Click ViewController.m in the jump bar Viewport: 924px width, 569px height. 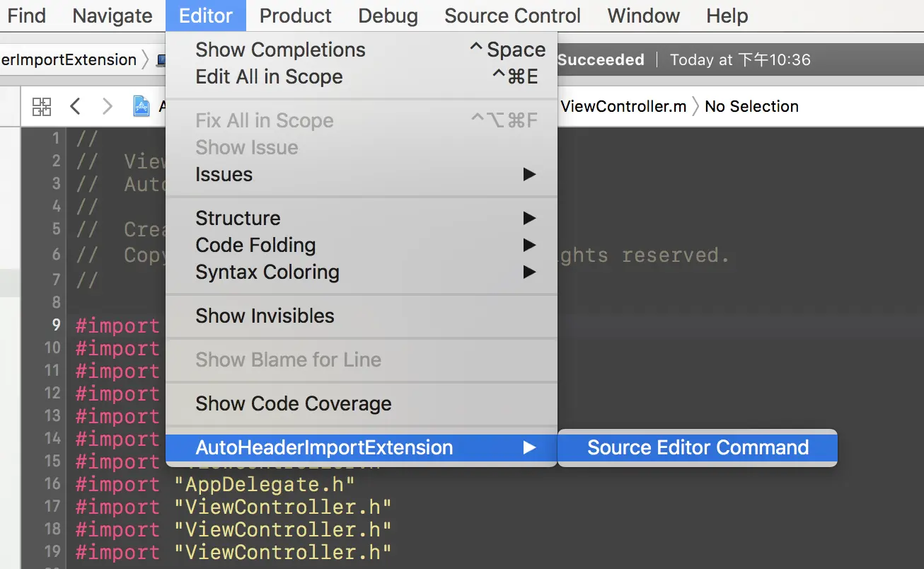point(623,107)
